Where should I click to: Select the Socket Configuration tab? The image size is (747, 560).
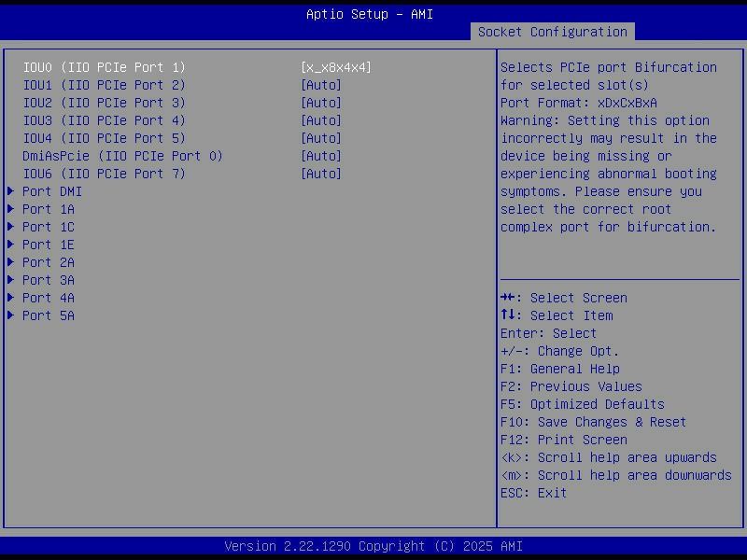point(552,32)
